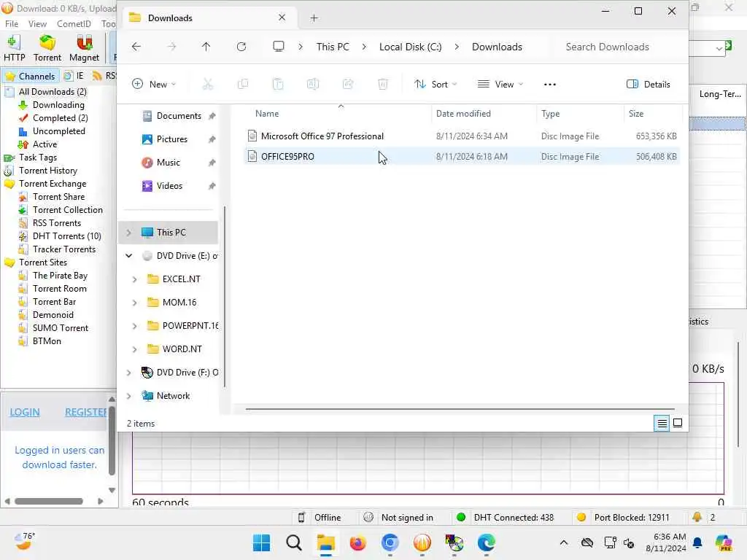The width and height of the screenshot is (747, 560).
Task: Open the See more options ellipsis
Action: pos(550,85)
